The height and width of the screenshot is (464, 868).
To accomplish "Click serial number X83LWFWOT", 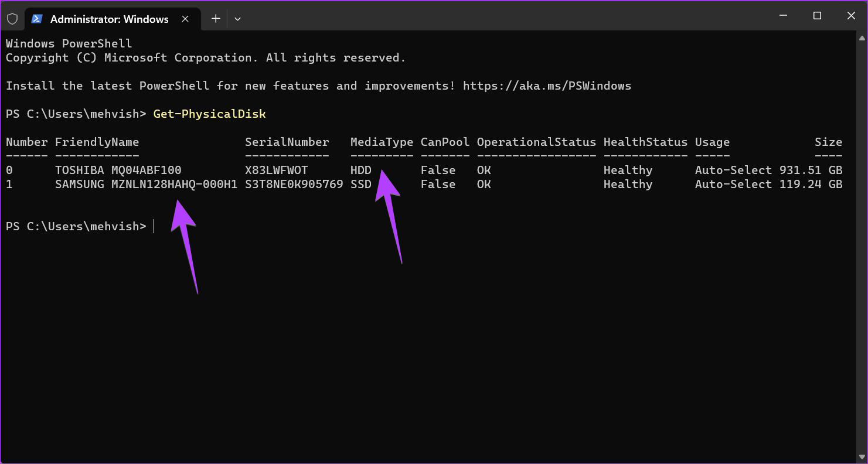I will point(276,170).
